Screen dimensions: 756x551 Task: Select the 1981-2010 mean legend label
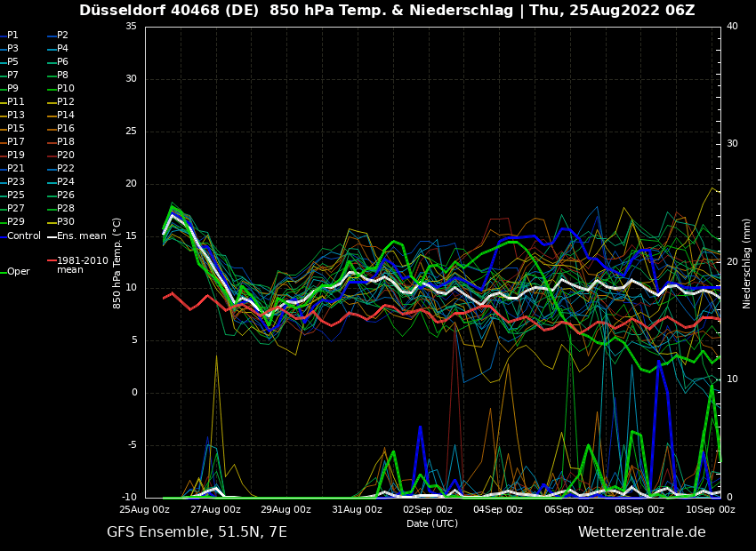coord(82,265)
